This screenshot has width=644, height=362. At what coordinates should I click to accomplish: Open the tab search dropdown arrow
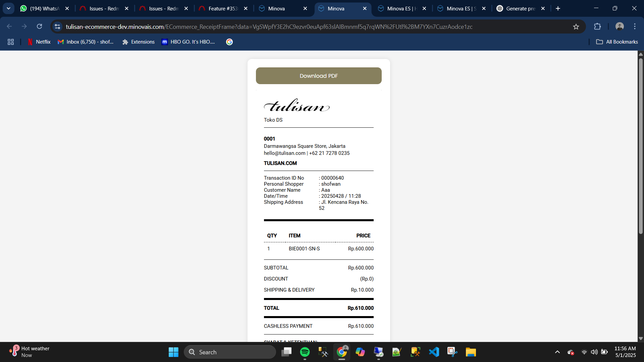point(8,8)
